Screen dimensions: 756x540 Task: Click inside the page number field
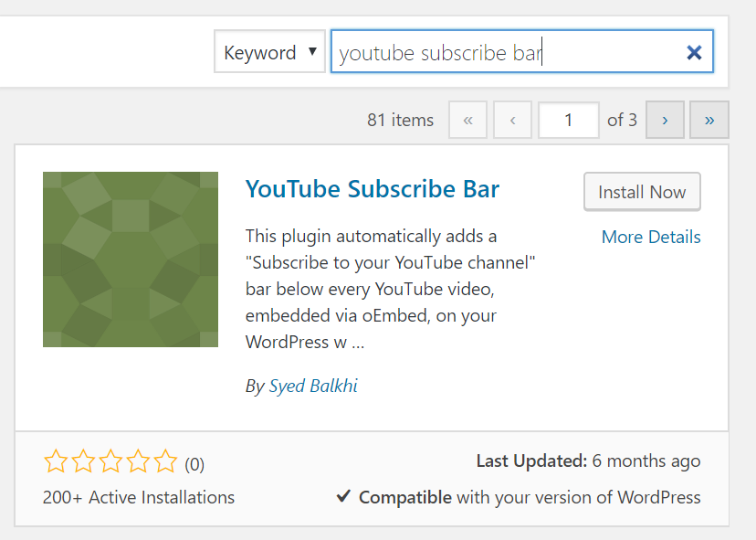pyautogui.click(x=568, y=120)
